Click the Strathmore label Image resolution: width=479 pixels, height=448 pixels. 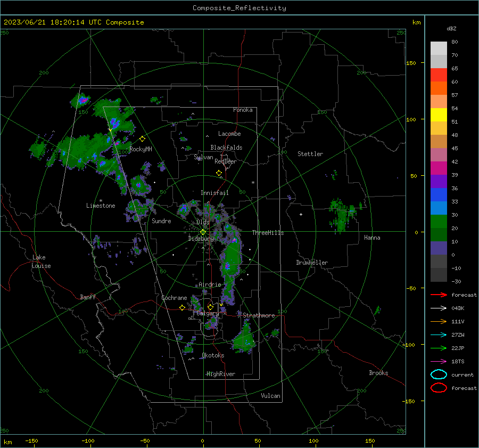coord(259,315)
